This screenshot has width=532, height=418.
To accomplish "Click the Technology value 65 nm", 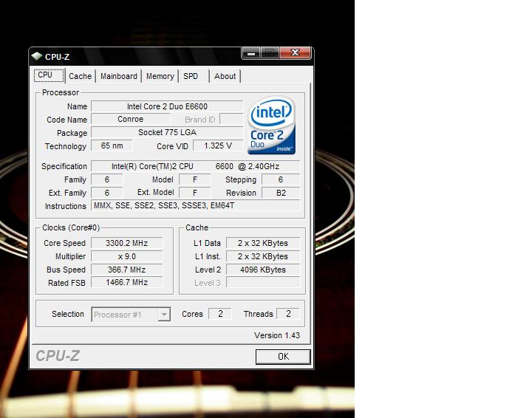I will (112, 145).
